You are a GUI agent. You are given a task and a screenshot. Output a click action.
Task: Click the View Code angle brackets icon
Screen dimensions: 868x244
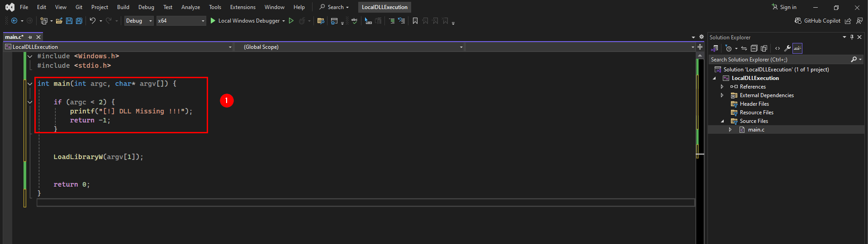778,48
